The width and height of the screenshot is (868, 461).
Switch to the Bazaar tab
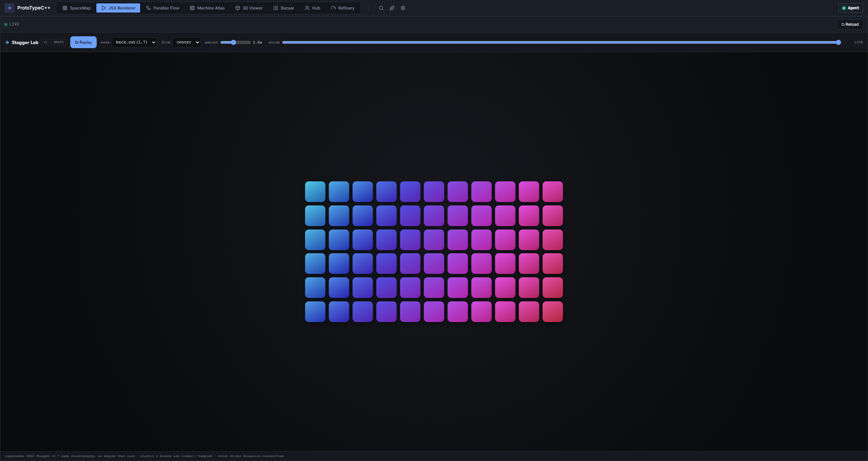(284, 8)
